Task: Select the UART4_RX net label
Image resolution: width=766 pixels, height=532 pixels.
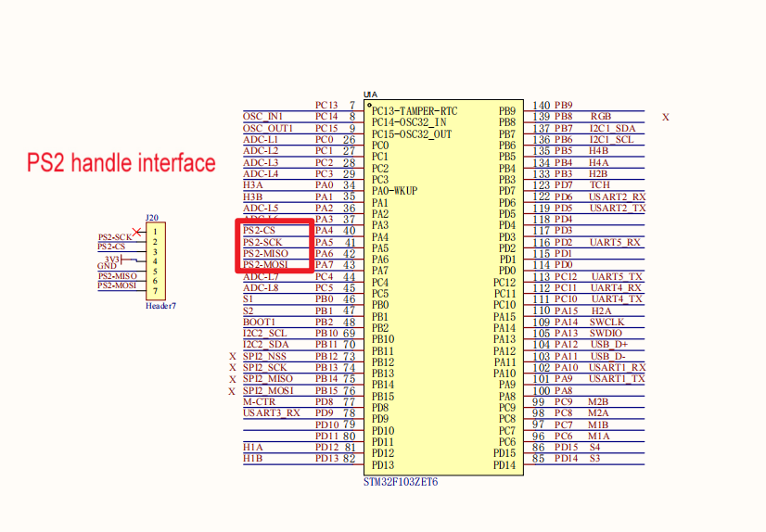Action: [616, 288]
